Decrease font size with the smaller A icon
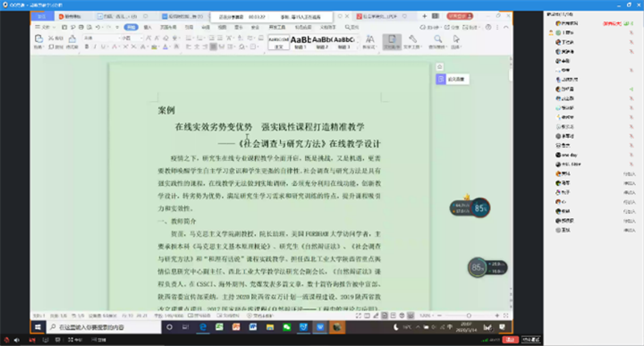 click(157, 38)
